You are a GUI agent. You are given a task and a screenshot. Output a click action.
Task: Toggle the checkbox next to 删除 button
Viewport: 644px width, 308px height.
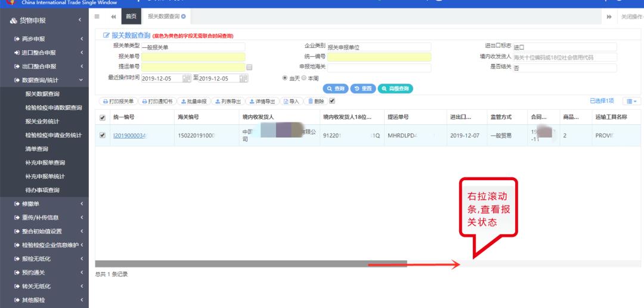coord(332,101)
